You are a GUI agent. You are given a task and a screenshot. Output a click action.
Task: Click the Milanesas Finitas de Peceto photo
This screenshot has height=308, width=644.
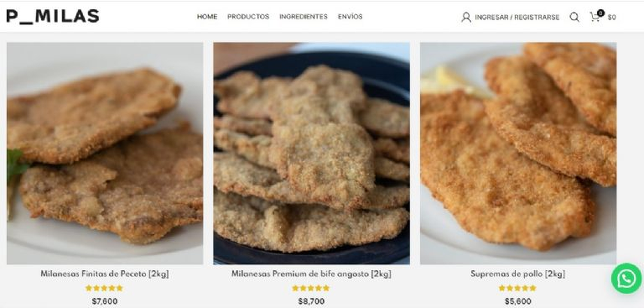[105, 153]
